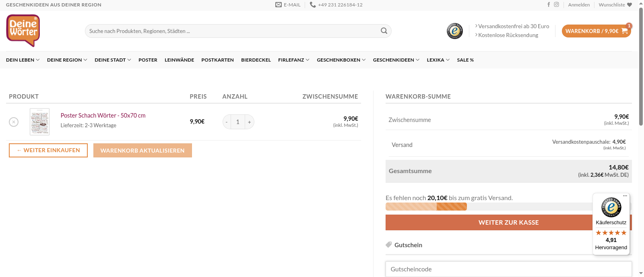Click the Deine Wörter logo

point(23,31)
